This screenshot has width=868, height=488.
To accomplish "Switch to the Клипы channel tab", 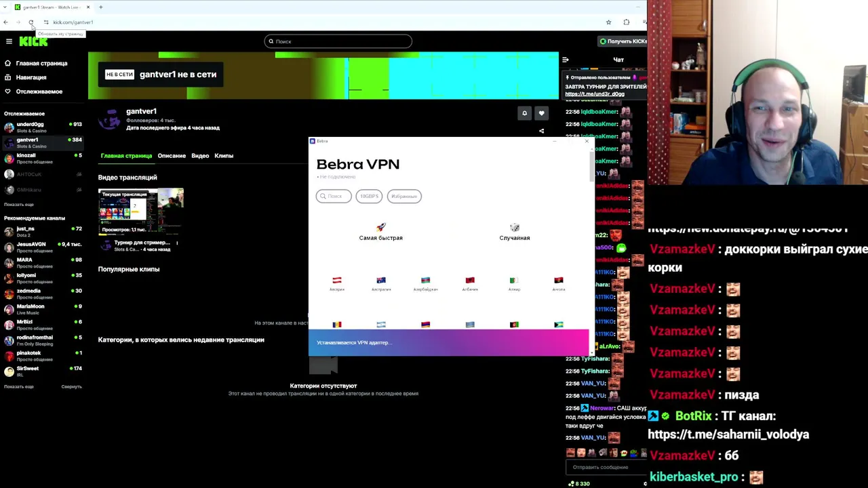I will (224, 156).
